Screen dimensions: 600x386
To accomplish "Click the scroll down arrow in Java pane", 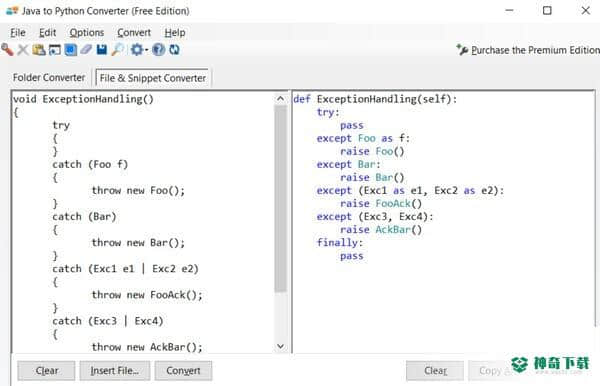I will 280,346.
